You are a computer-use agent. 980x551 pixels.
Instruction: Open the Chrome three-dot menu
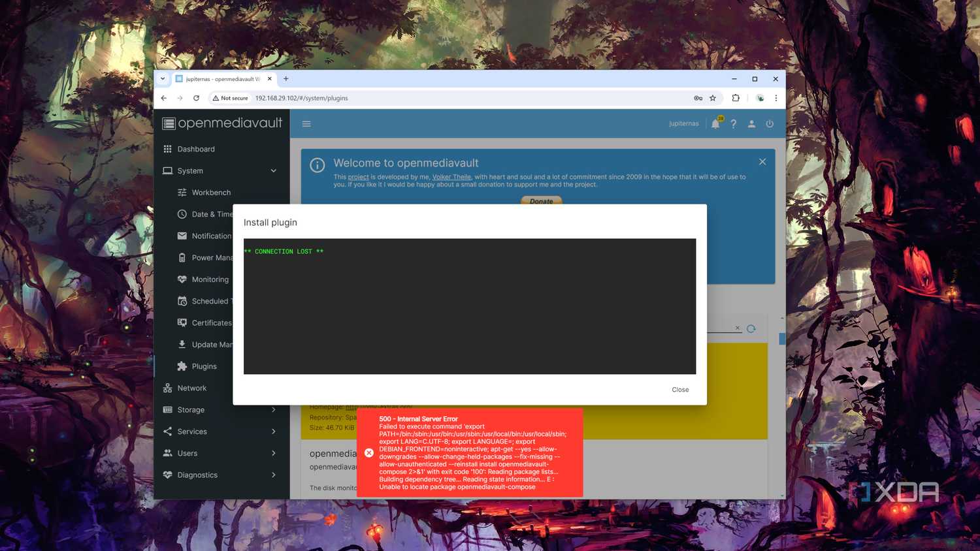(x=776, y=98)
